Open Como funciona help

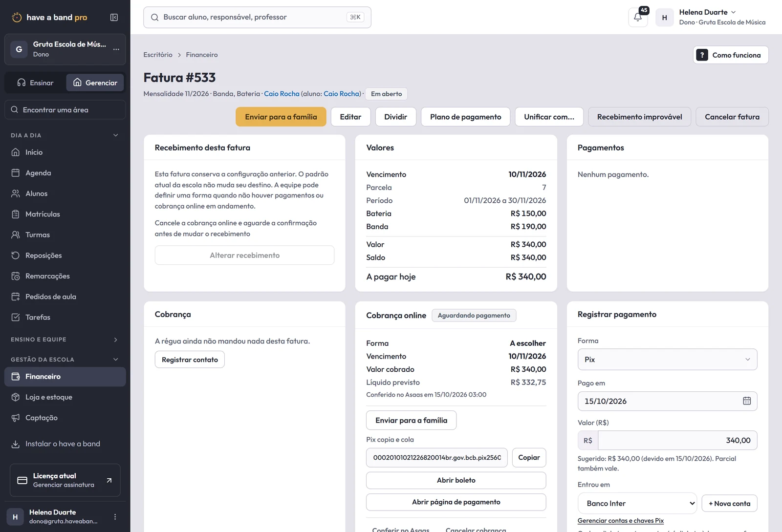click(x=731, y=55)
